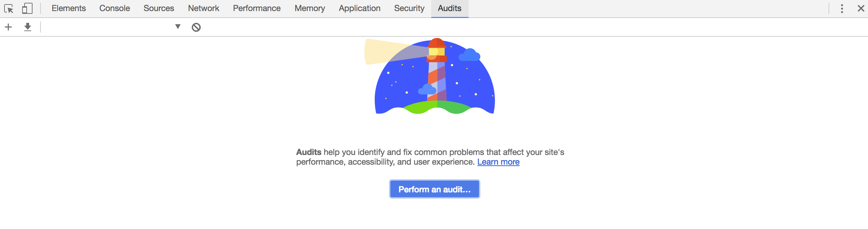Click the clear all icon
This screenshot has width=868, height=229.
coord(196,27)
